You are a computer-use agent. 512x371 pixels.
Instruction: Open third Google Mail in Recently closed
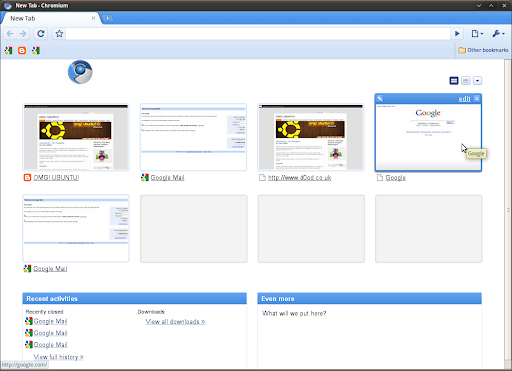point(50,345)
